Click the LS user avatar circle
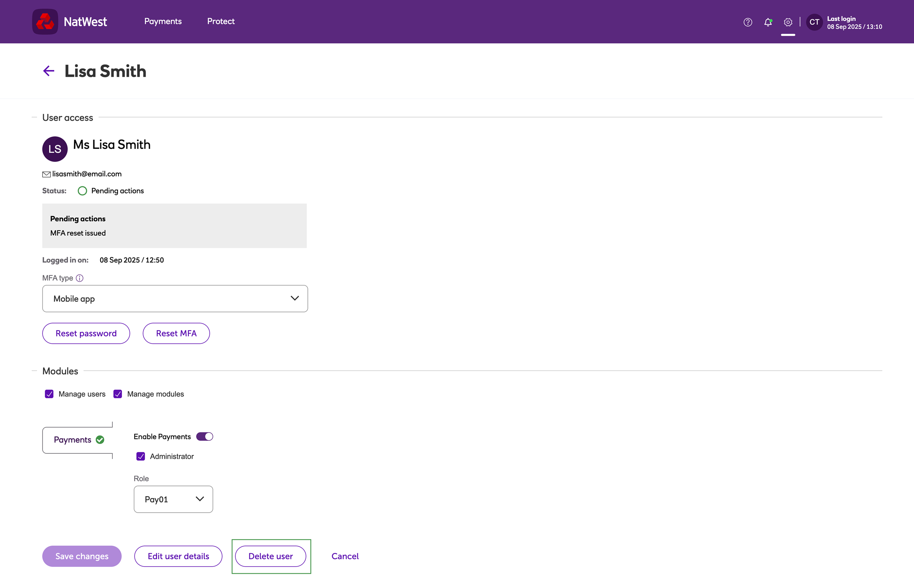Screen dimensions: 914x588 (x=55, y=149)
